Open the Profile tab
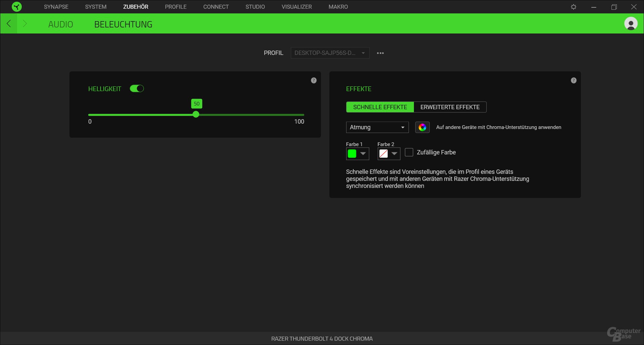The height and width of the screenshot is (345, 644). click(176, 7)
